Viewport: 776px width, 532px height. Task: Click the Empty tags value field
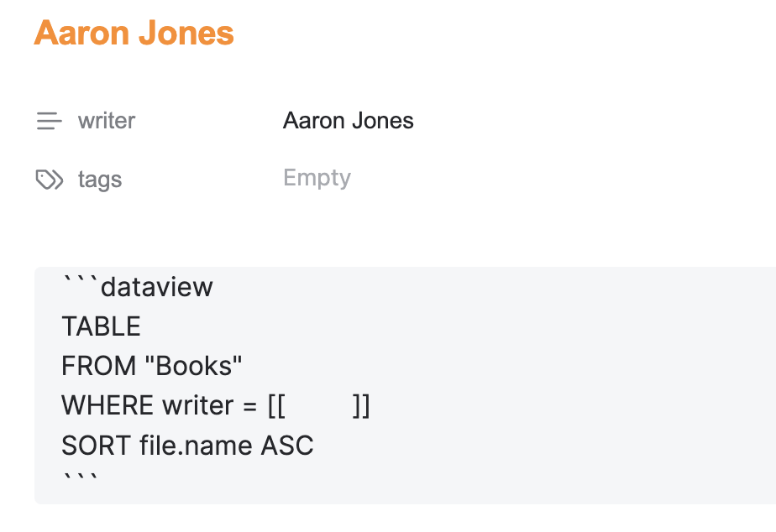(317, 178)
